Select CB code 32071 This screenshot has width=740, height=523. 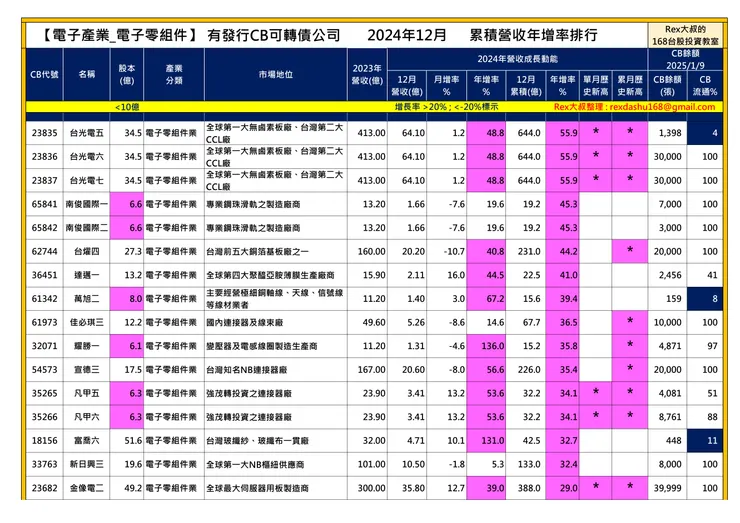(x=44, y=346)
